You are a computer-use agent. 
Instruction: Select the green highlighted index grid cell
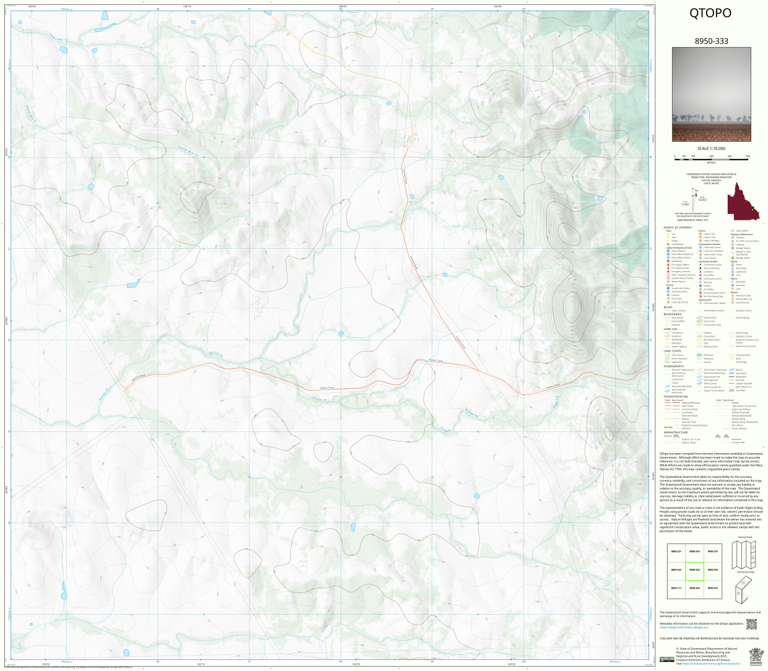[x=694, y=571]
